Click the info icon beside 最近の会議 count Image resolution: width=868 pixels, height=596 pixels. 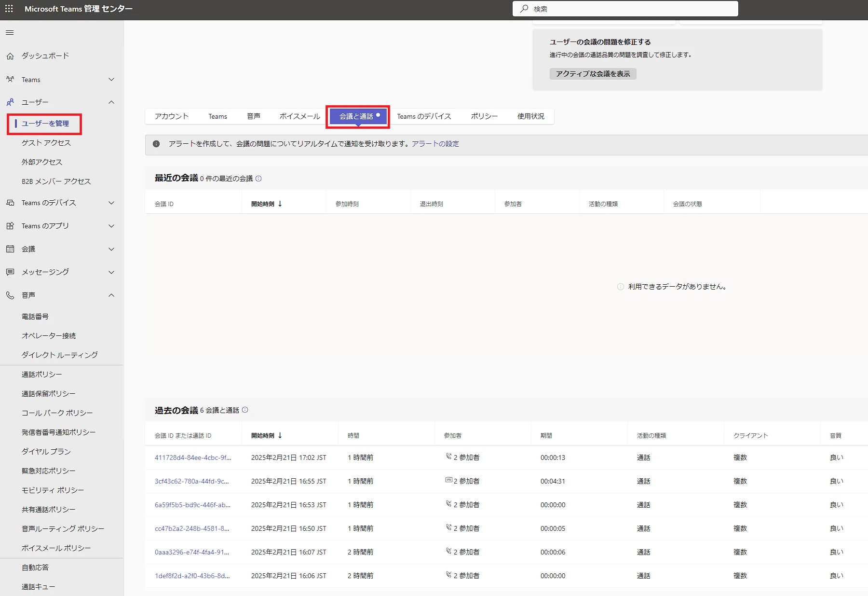(x=258, y=179)
